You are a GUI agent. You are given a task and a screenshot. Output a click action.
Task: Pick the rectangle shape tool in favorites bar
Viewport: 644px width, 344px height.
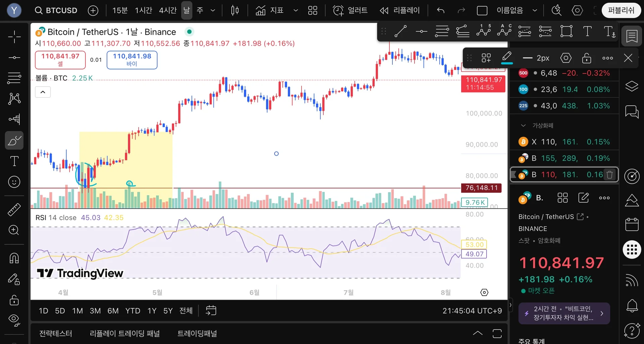point(566,31)
